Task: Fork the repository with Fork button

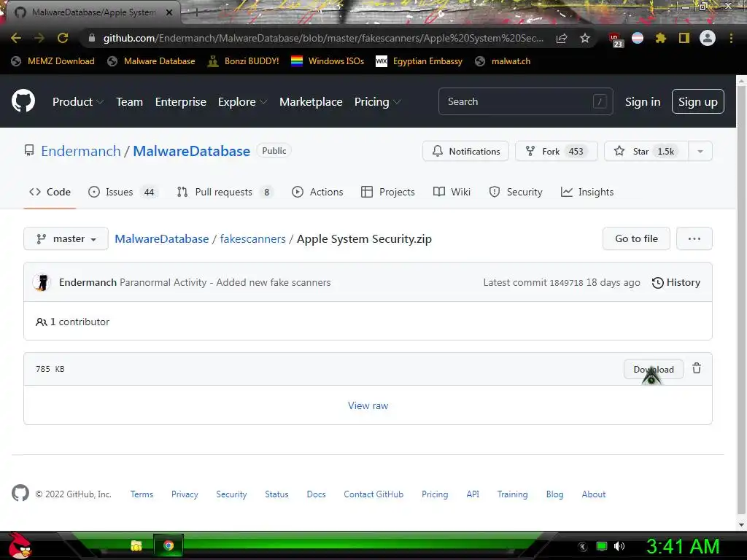Action: 556,151
